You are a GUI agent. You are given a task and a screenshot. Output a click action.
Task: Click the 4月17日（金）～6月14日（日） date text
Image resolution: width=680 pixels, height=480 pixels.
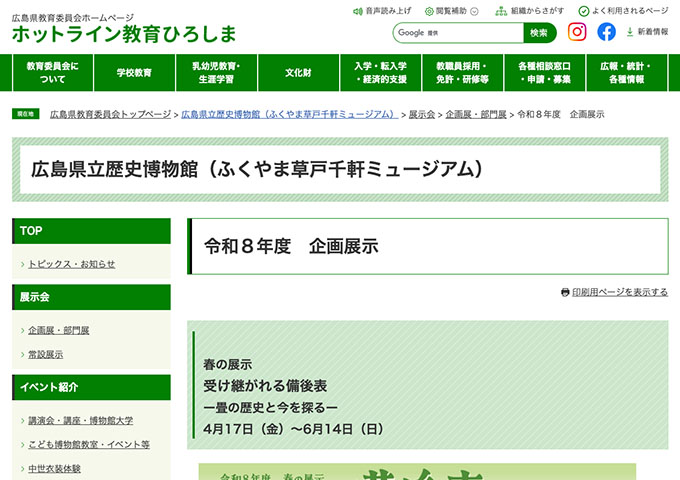click(x=294, y=429)
